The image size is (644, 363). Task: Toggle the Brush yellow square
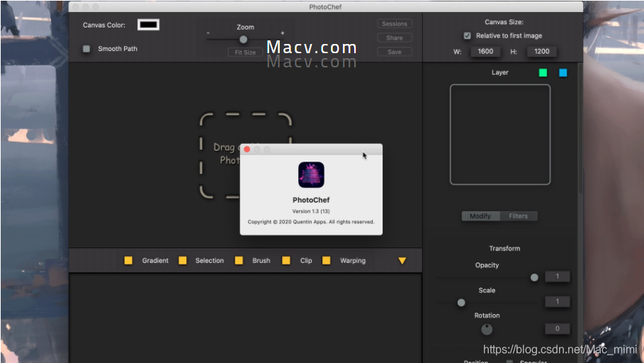pyautogui.click(x=239, y=261)
